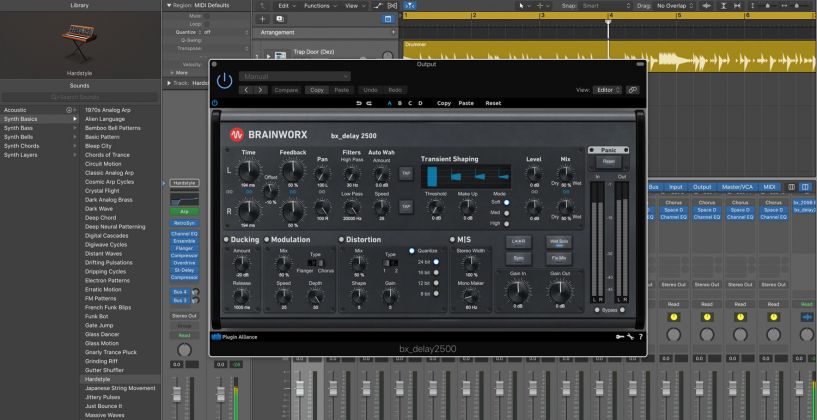Open the wrench settings icon in the plugin footer
The width and height of the screenshot is (817, 420).
pos(630,337)
